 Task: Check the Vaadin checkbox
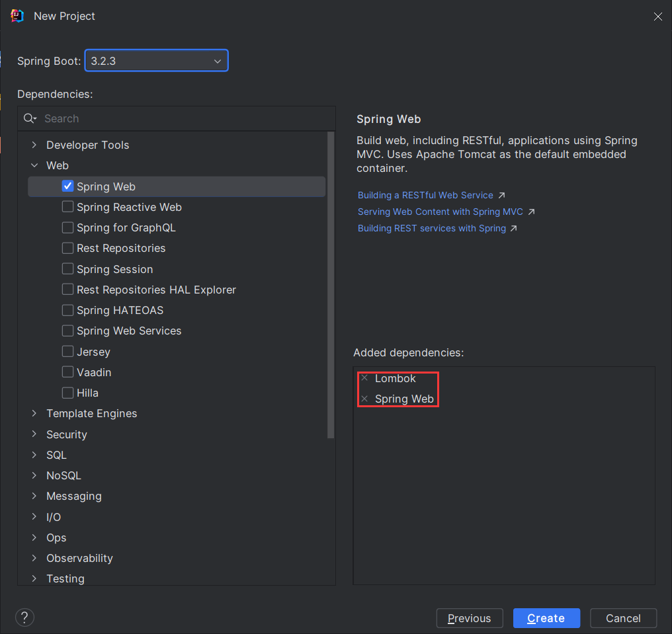(x=67, y=372)
